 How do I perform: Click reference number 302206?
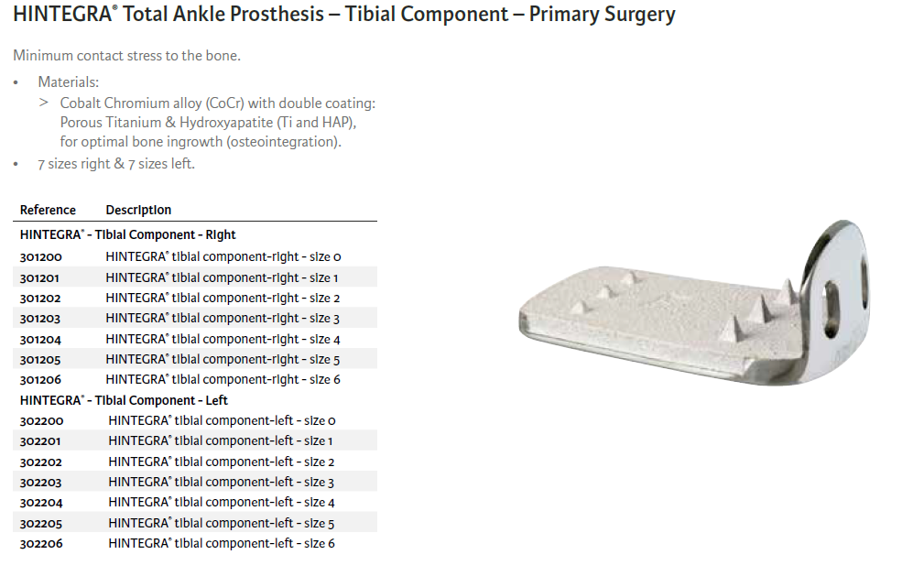point(41,544)
